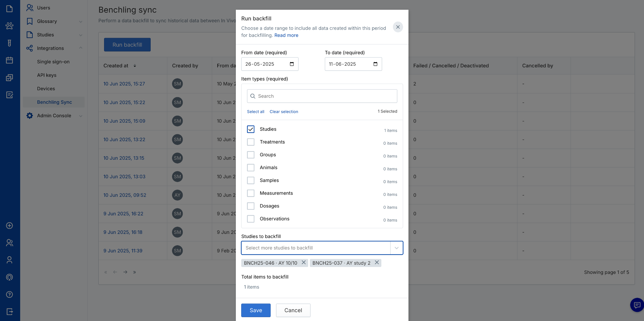Open From date calendar picker icon
Image resolution: width=644 pixels, height=321 pixels.
[x=292, y=64]
